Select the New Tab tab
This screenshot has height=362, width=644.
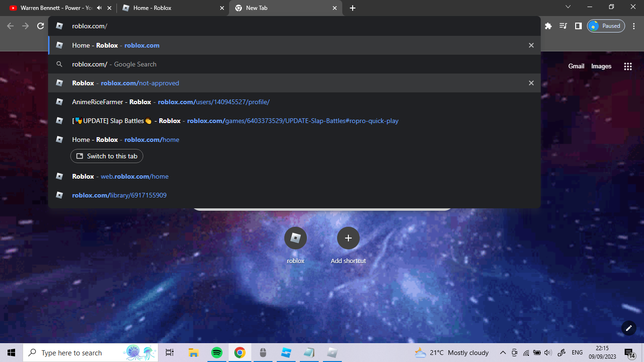click(286, 8)
